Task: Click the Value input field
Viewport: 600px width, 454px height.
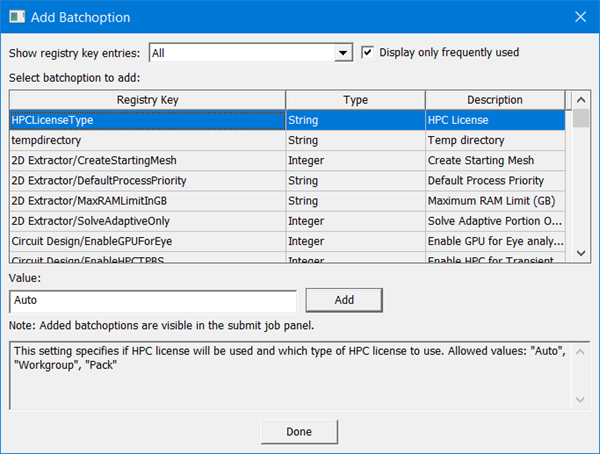Action: pyautogui.click(x=152, y=300)
